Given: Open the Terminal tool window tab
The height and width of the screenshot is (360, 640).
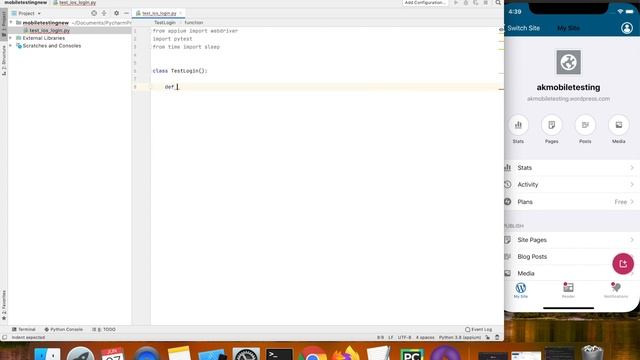Looking at the screenshot, I should [x=24, y=329].
